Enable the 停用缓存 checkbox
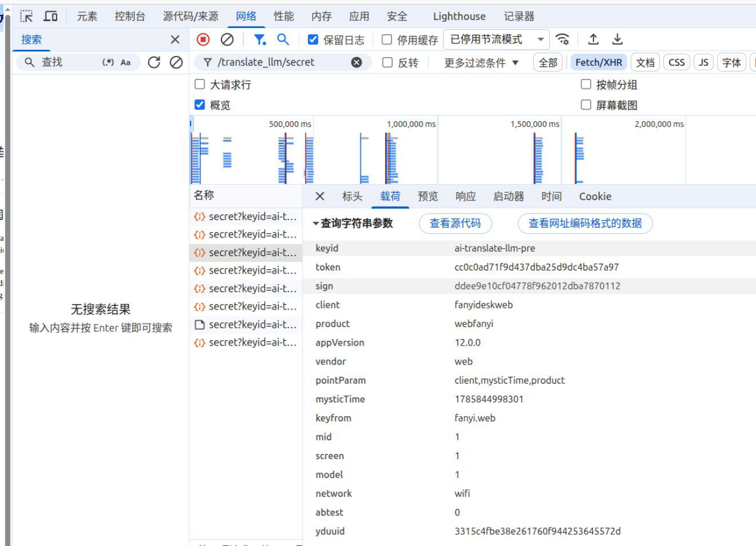This screenshot has height=546, width=756. pos(387,40)
